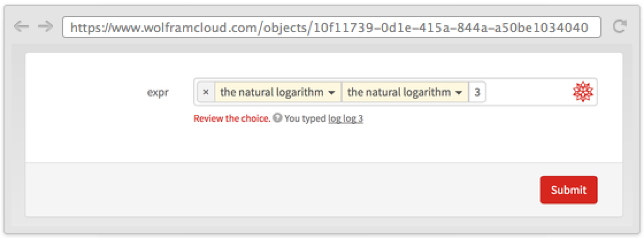Click the arrow on the second logarithm token
644x239 pixels.
click(x=459, y=92)
